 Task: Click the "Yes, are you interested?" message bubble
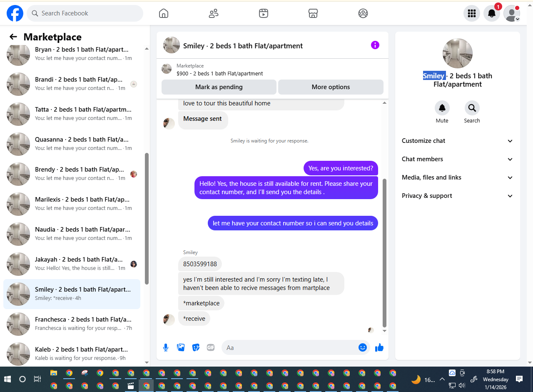point(341,168)
